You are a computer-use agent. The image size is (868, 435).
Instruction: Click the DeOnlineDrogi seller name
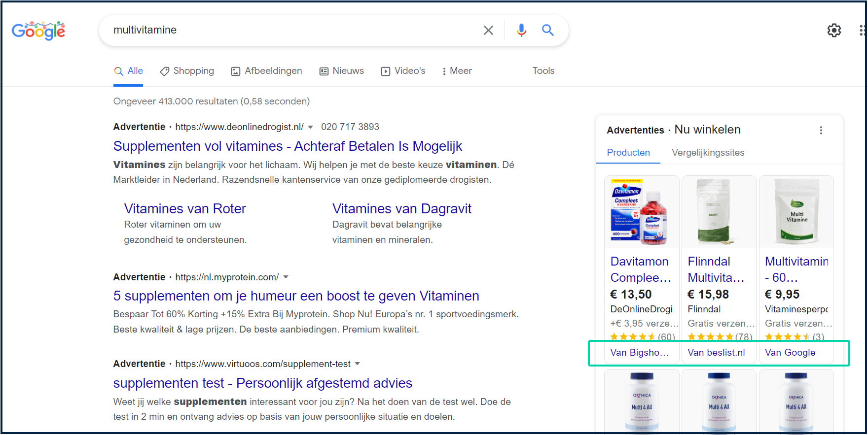[641, 309]
